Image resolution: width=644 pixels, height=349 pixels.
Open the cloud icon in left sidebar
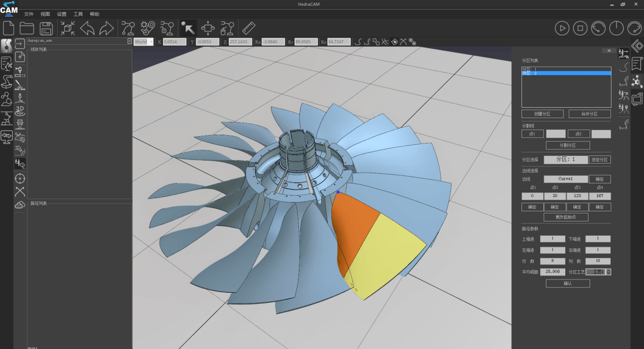20,205
